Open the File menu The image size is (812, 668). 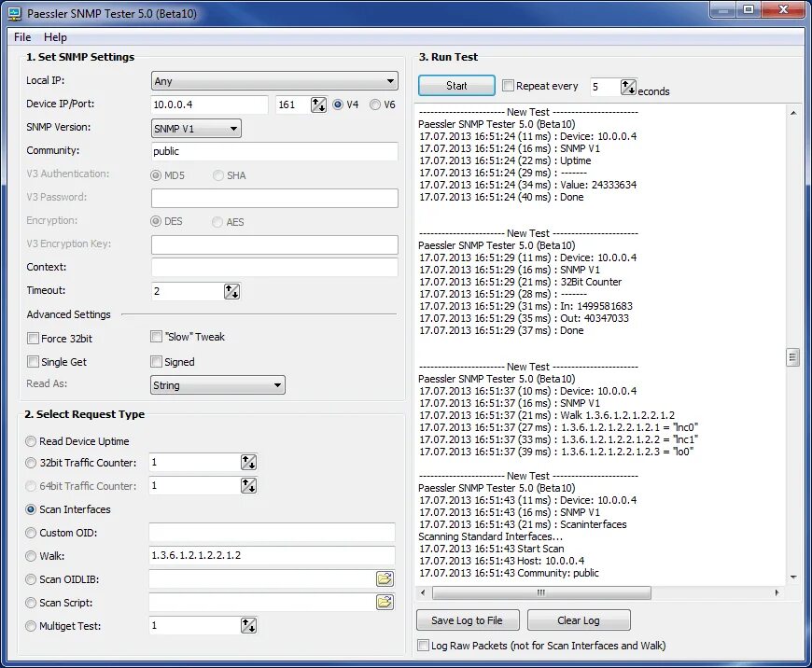click(x=22, y=37)
